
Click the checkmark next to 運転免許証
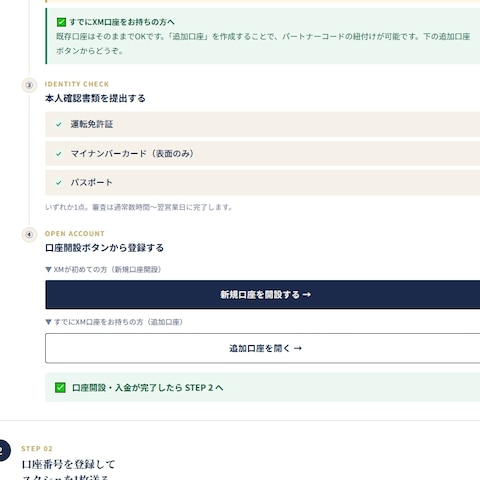click(x=59, y=125)
